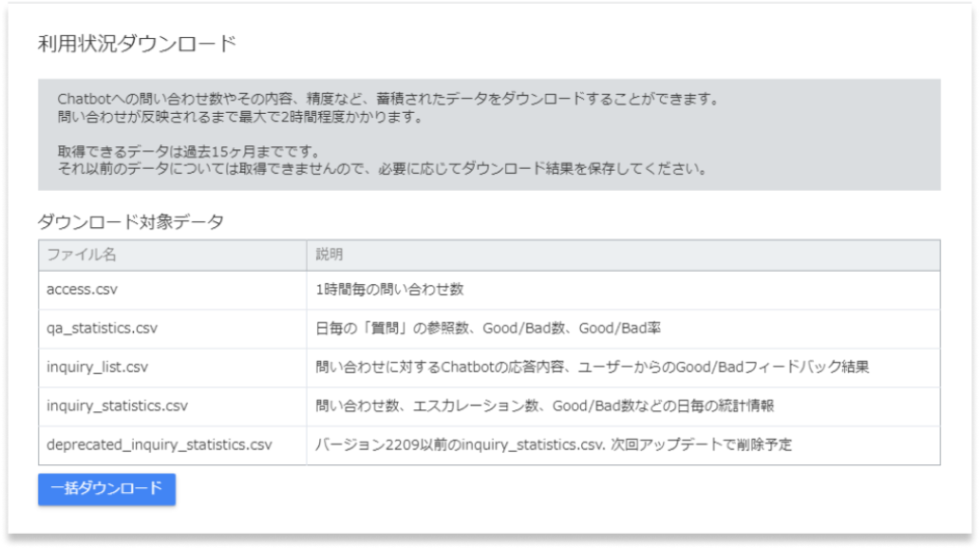Click the 一括ダウンロード button

point(106,490)
